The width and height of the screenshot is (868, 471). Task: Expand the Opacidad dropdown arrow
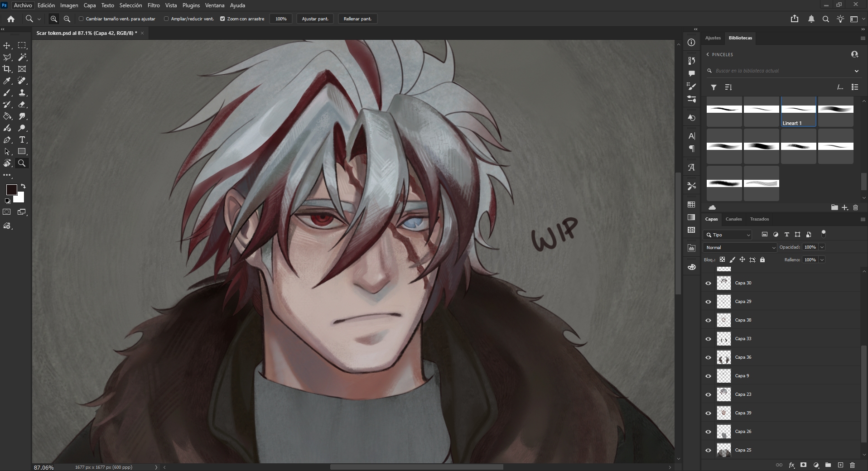coord(822,247)
